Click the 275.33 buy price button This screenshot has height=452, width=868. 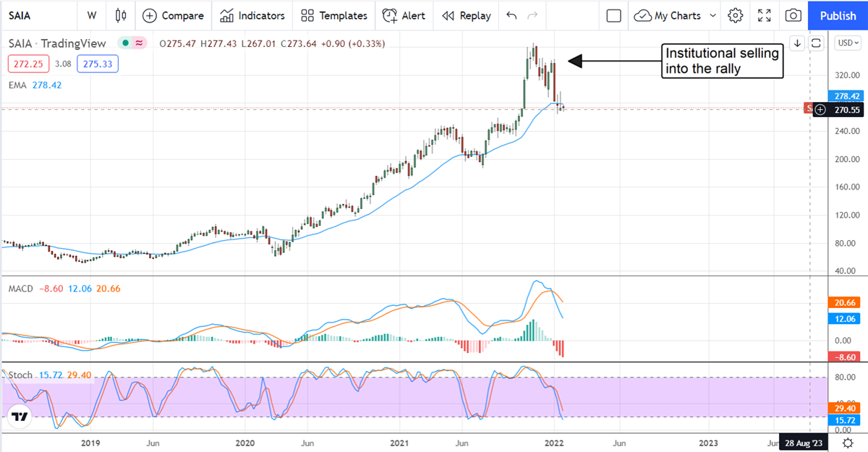pos(98,64)
